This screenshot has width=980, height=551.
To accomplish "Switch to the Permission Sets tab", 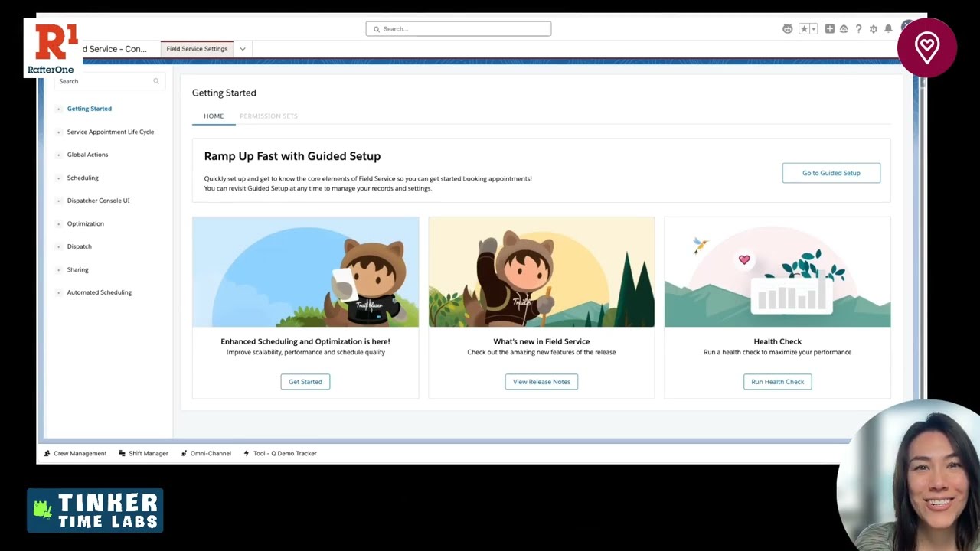I will (269, 116).
